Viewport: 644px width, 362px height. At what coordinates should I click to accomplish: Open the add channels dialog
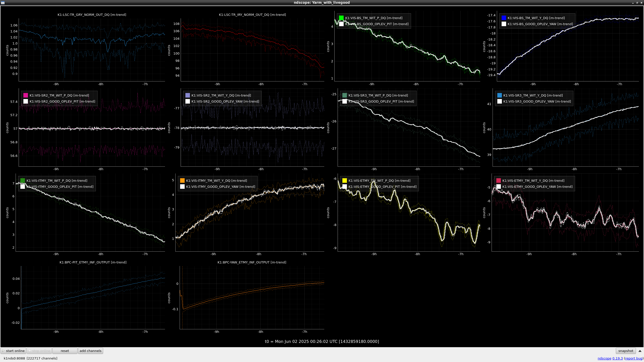pos(90,351)
